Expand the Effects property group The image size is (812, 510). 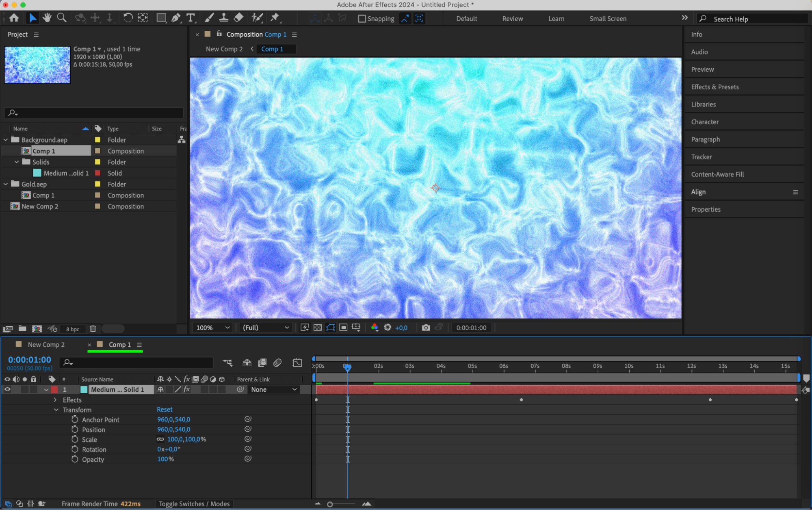click(x=56, y=400)
